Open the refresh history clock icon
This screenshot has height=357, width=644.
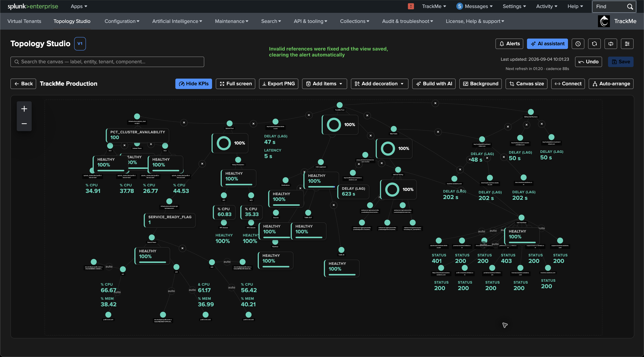click(578, 44)
